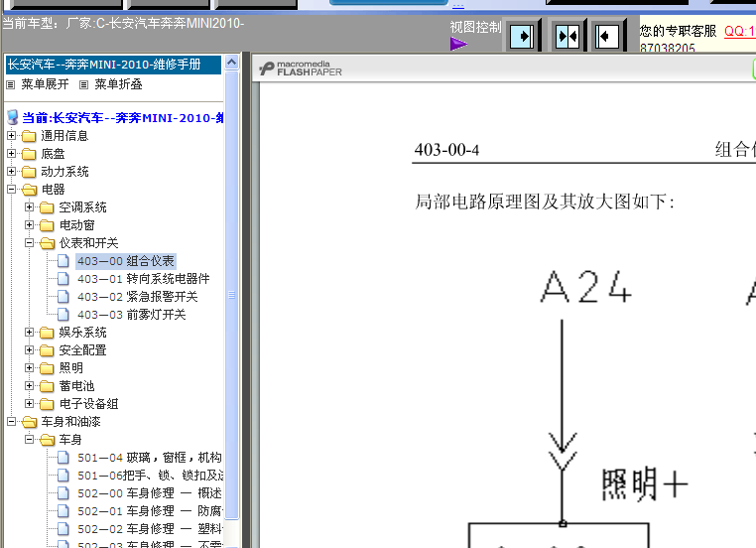Viewport: 756px width, 548px height.
Task: Click the folder icon of 通用信息
Action: coord(29,136)
